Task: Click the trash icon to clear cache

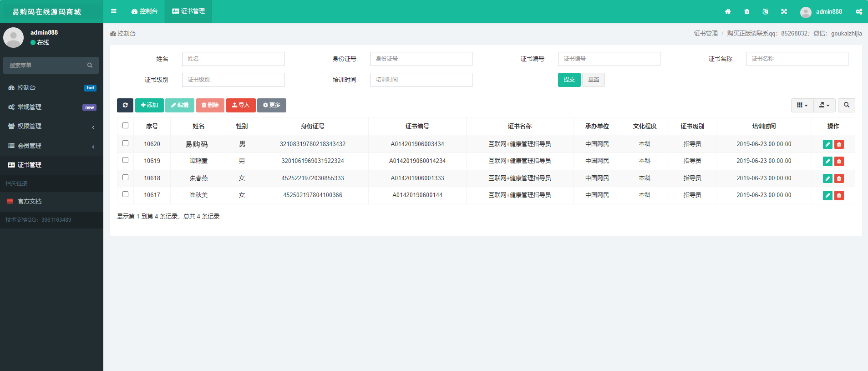Action: (746, 12)
